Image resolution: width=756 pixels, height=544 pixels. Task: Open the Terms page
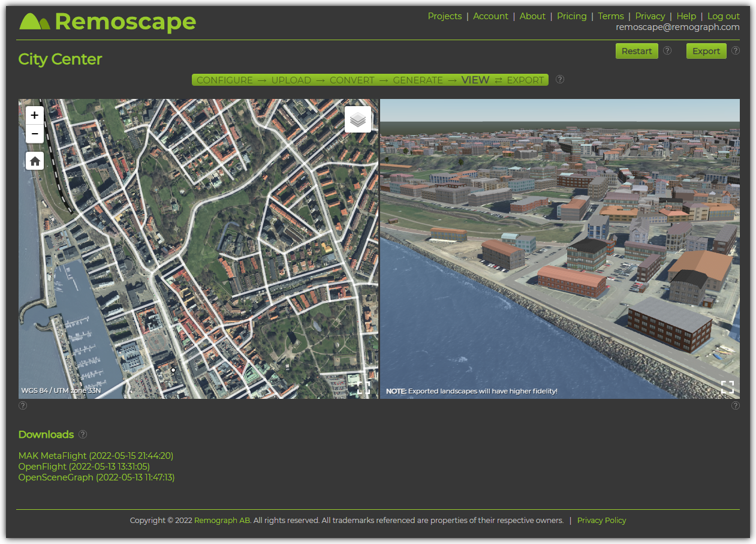[x=611, y=16]
